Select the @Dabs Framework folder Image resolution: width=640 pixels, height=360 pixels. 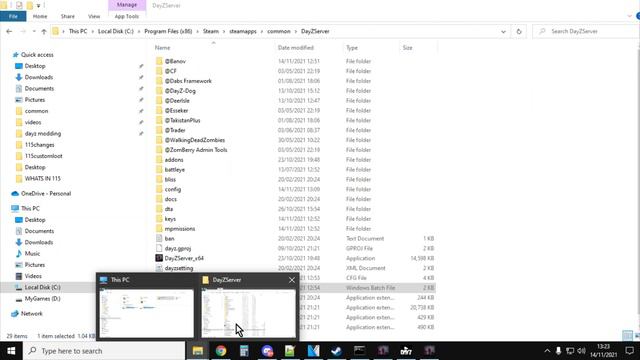click(188, 81)
